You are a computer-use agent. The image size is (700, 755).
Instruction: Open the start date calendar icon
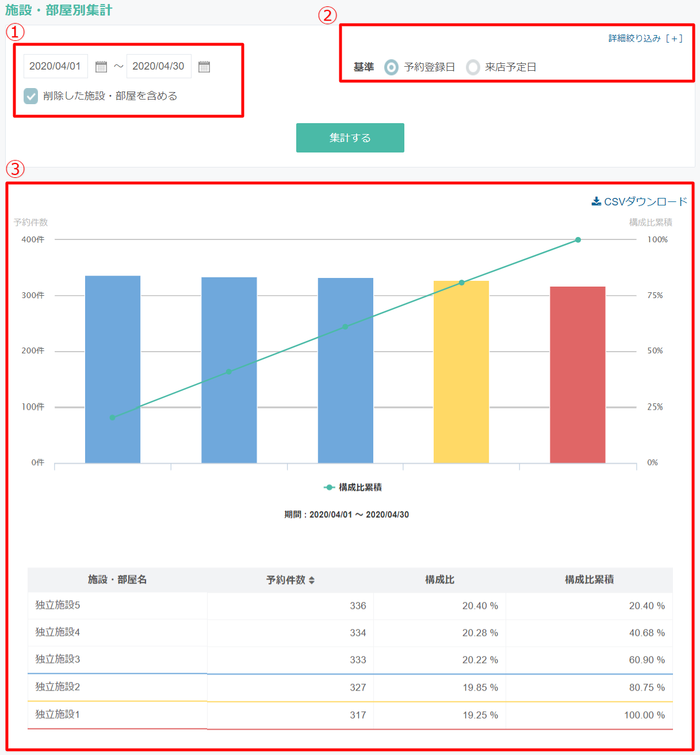[101, 67]
